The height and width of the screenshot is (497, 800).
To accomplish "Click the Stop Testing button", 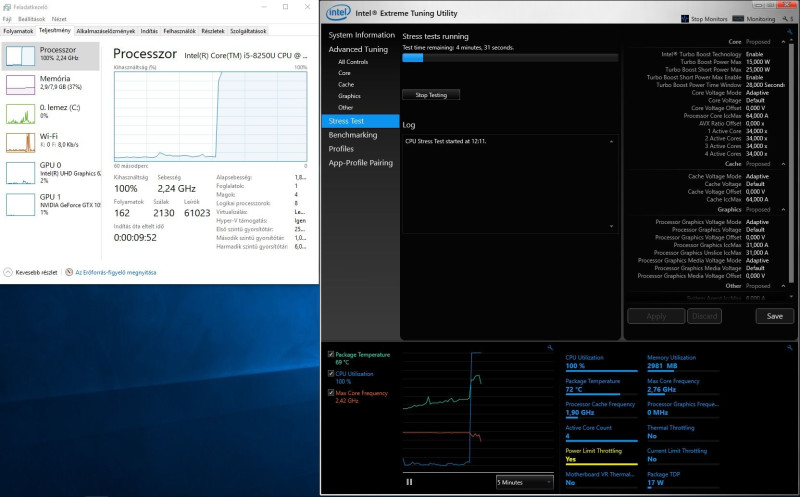I will point(431,95).
